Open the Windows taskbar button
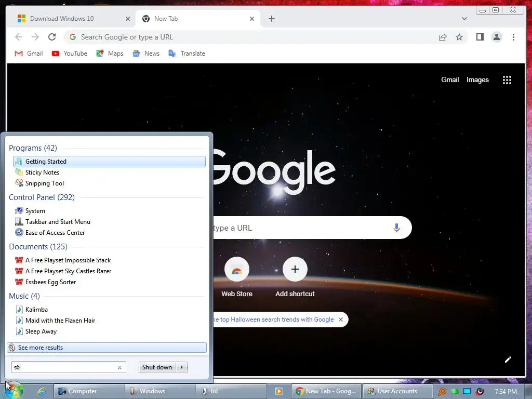Screen dimensions: 532x399 point(160,391)
